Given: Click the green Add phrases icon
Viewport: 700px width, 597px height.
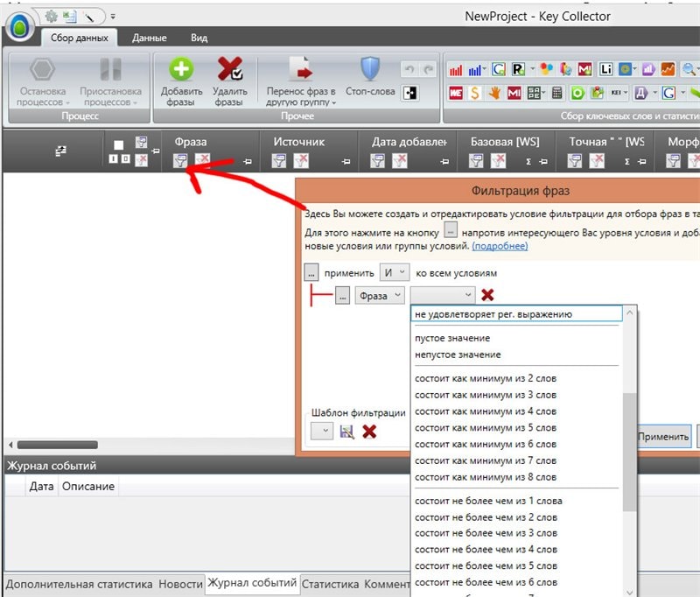Looking at the screenshot, I should tap(181, 70).
